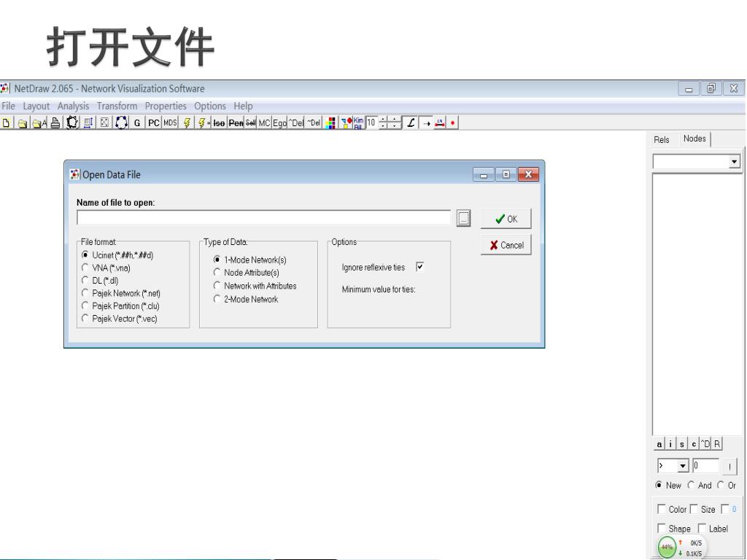Viewport: 747px width, 560px height.
Task: Click the italic L line toolbar icon
Action: (411, 122)
